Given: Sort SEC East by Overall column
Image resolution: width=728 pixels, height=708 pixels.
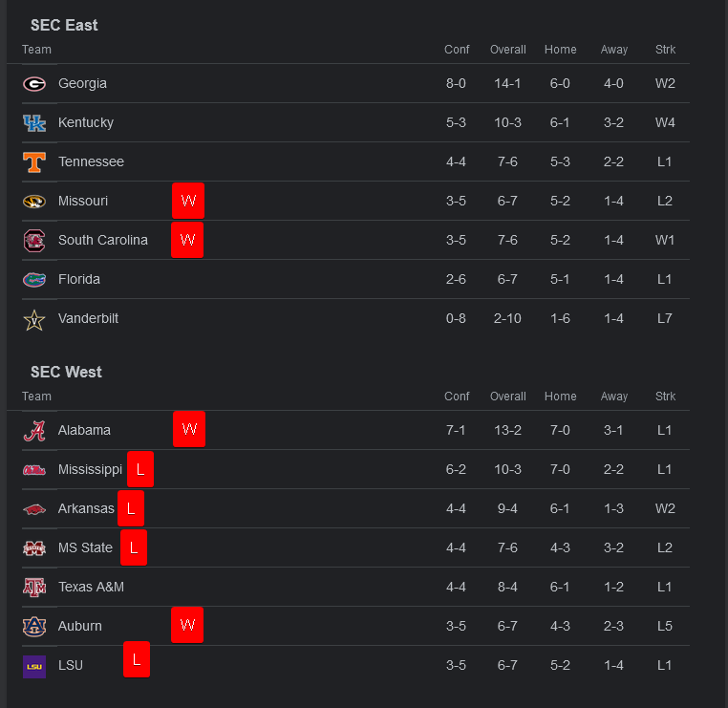Looking at the screenshot, I should pos(507,50).
